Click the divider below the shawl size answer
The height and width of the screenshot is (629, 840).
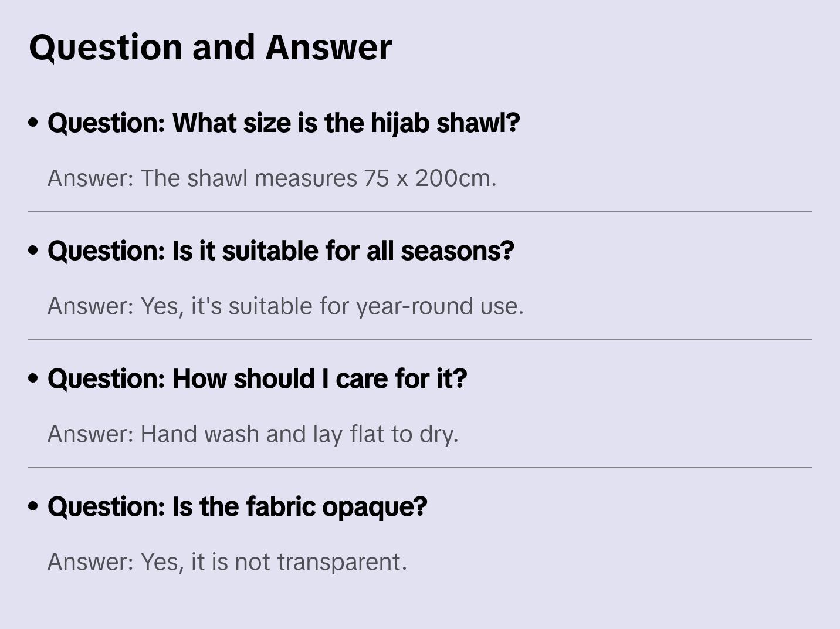pyautogui.click(x=420, y=212)
